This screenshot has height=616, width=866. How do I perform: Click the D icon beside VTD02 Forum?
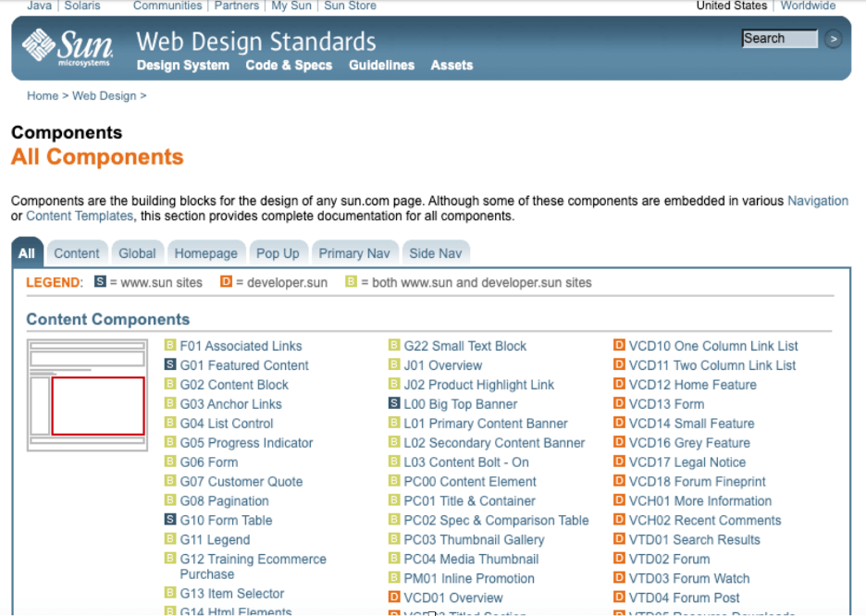(619, 558)
